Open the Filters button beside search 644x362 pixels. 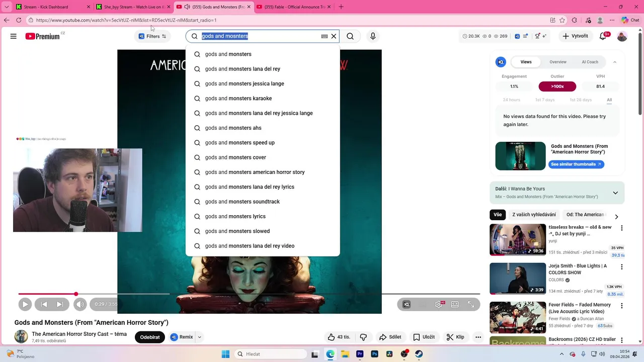[152, 36]
